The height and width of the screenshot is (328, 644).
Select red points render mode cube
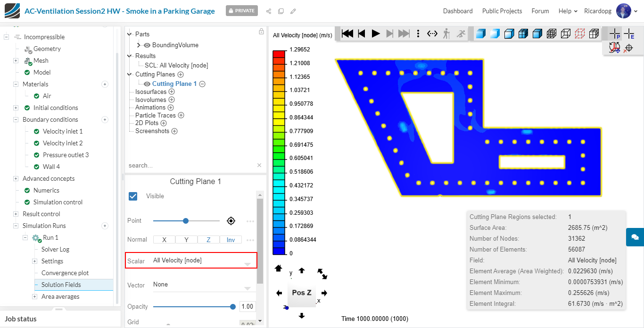point(580,34)
